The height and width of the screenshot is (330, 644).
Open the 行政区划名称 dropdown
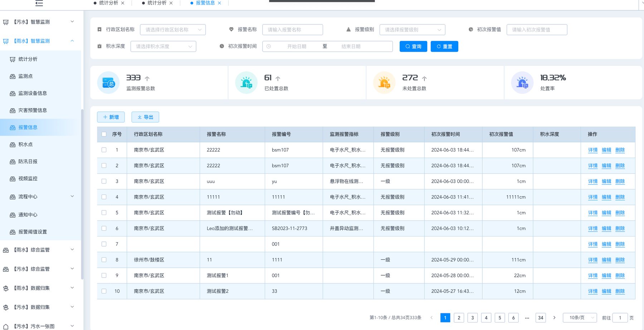(173, 30)
